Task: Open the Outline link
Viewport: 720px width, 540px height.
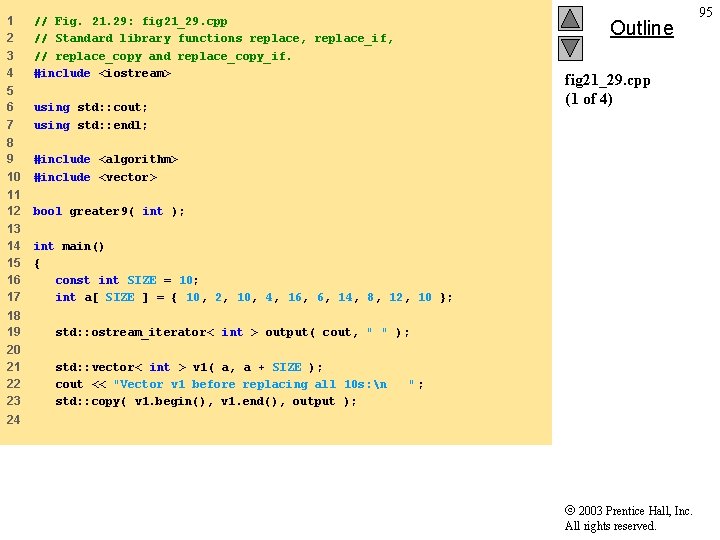Action: tap(641, 28)
